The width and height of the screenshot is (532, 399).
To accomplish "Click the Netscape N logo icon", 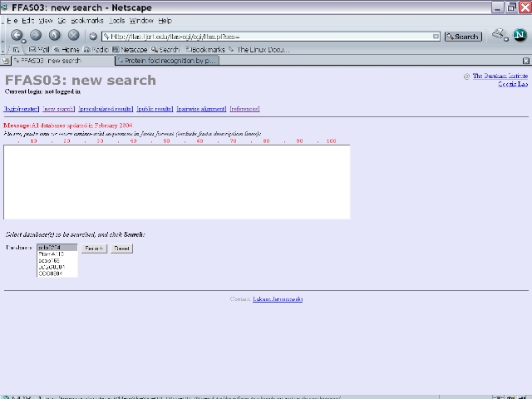I will point(520,35).
